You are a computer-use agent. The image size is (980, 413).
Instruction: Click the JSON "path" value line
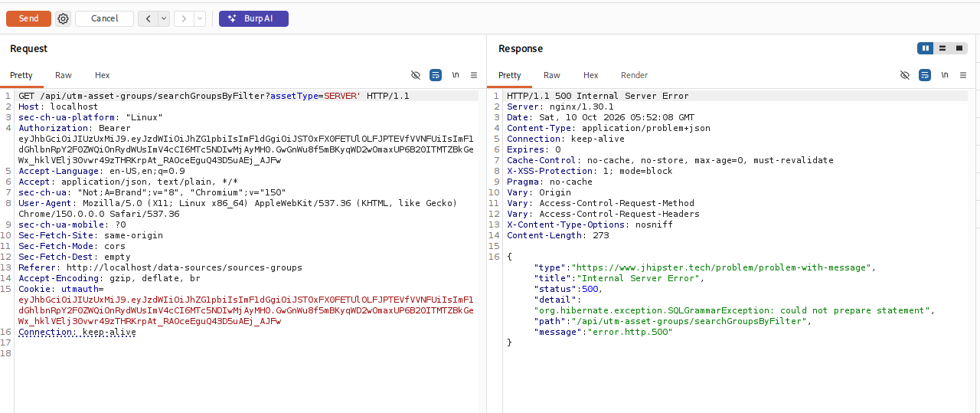tap(672, 321)
